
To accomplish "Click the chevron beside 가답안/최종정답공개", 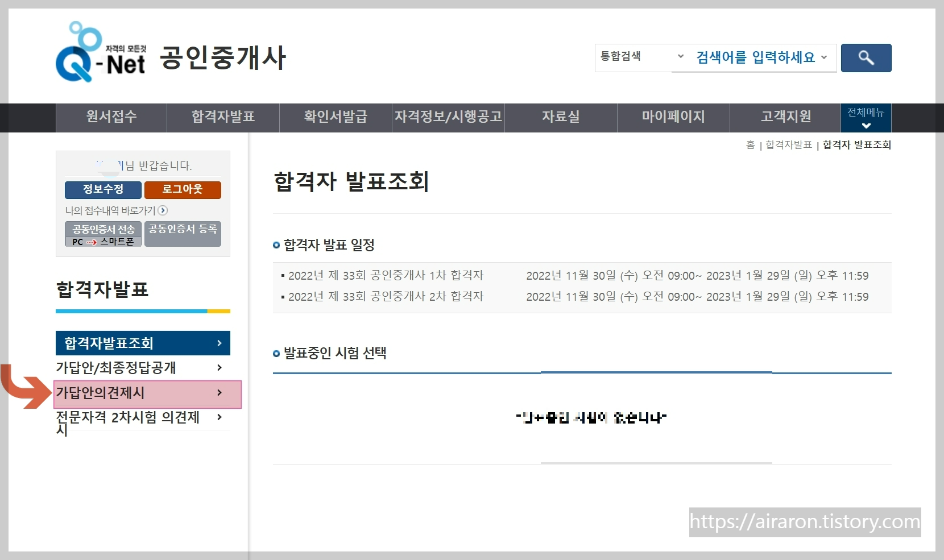I will tap(219, 368).
